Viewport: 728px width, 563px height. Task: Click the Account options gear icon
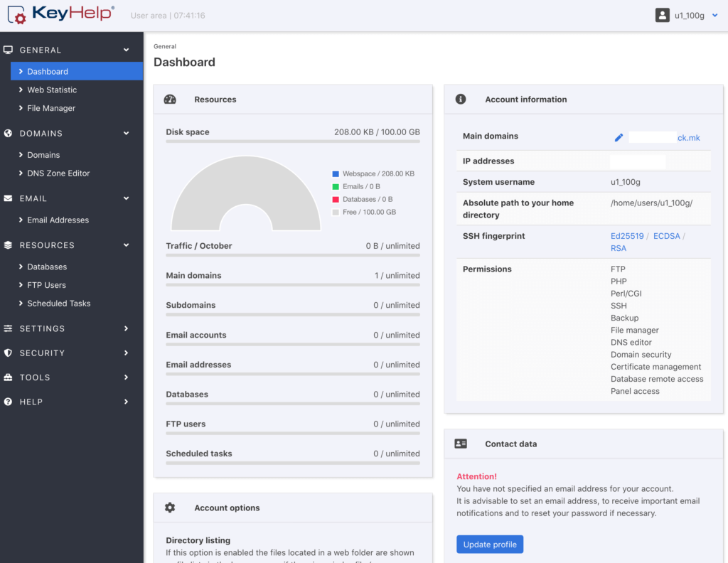coord(170,508)
